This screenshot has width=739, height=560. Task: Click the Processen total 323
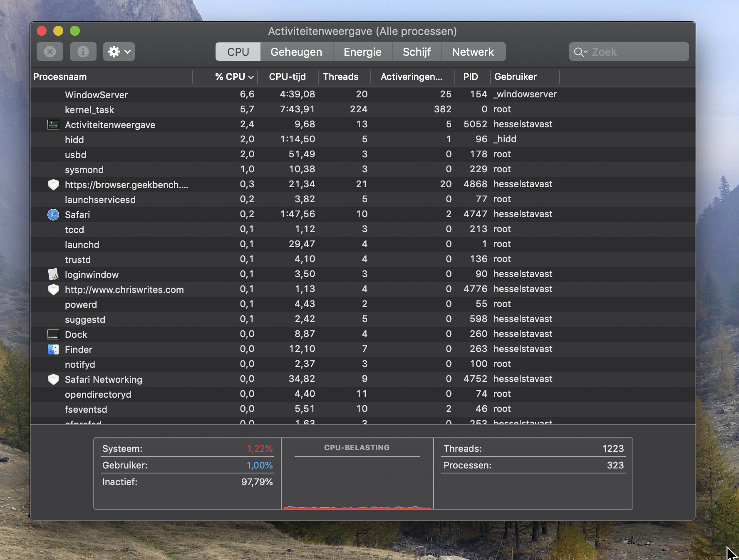[x=615, y=465]
